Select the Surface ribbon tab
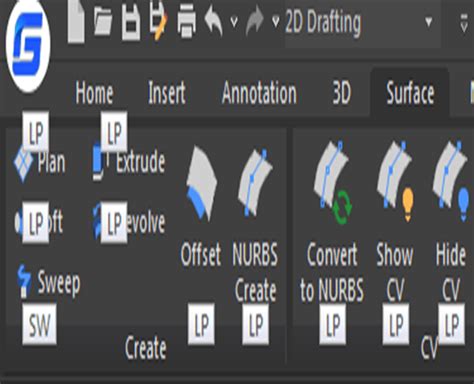 410,93
